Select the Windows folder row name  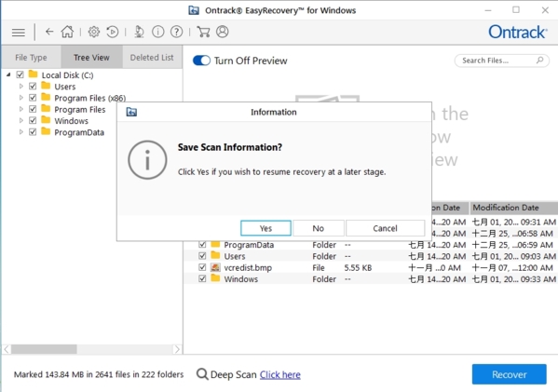[241, 279]
